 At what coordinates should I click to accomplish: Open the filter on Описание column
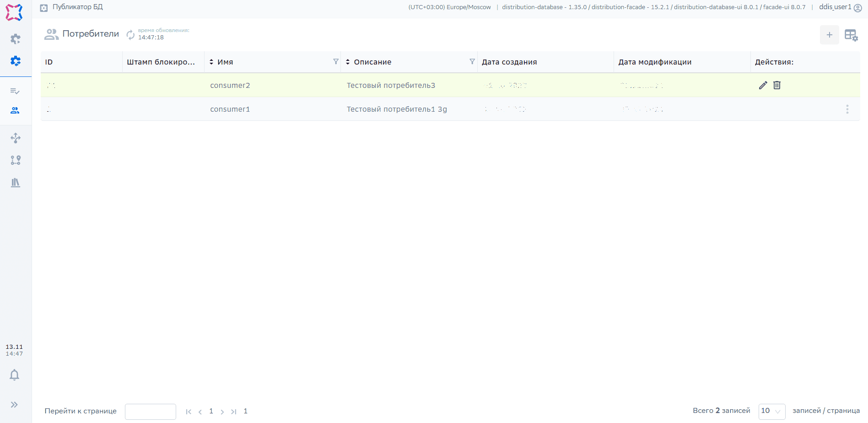(472, 62)
